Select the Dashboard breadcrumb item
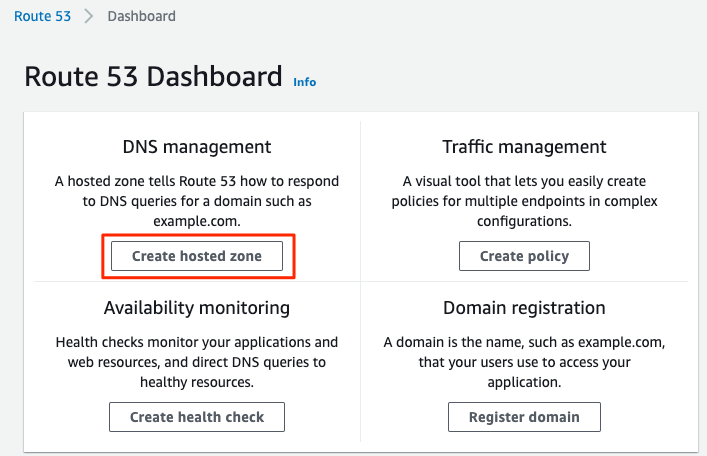Image resolution: width=707 pixels, height=456 pixels. pos(142,16)
